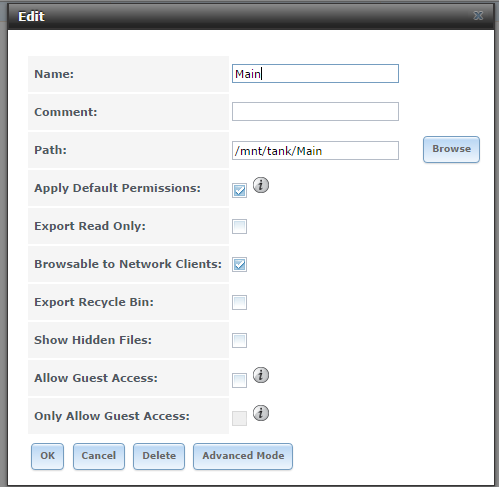Click the Edit dialog title bar
499x487 pixels.
(251, 16)
